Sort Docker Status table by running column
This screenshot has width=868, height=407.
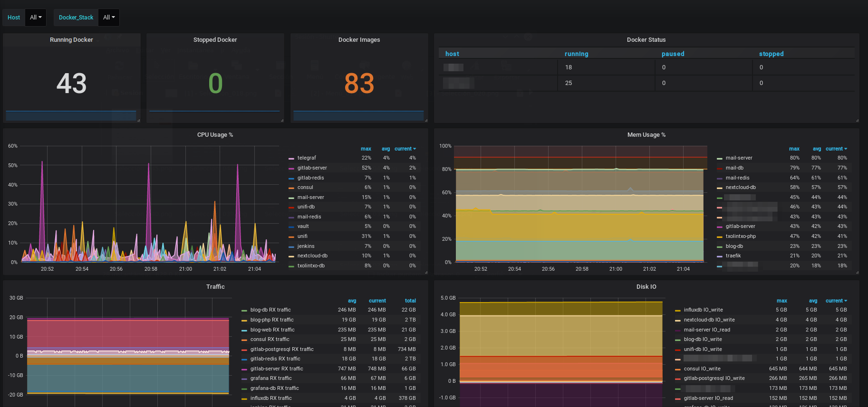[576, 54]
